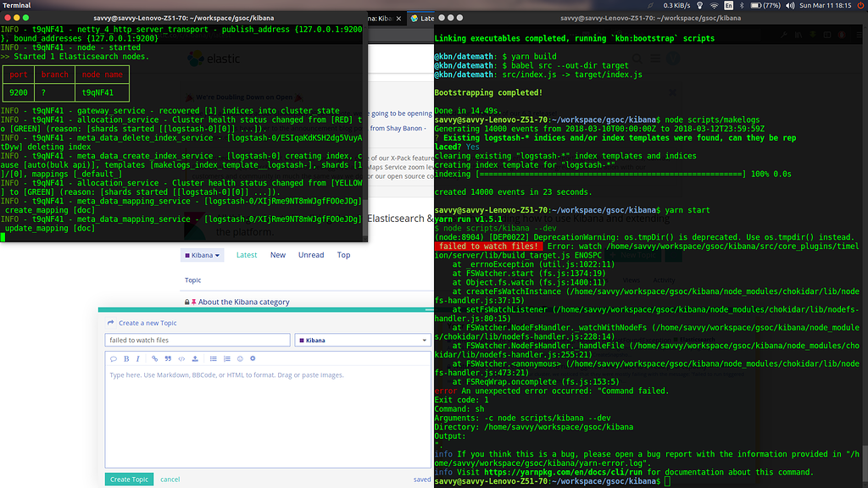
Task: Toggle the bulleted list formatting
Action: [x=214, y=359]
